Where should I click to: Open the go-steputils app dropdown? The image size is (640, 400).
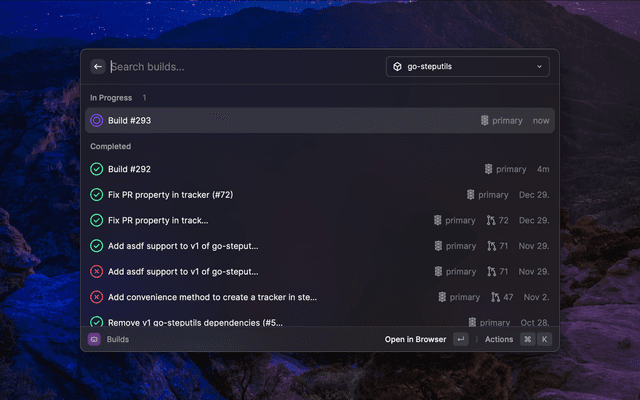pyautogui.click(x=467, y=67)
